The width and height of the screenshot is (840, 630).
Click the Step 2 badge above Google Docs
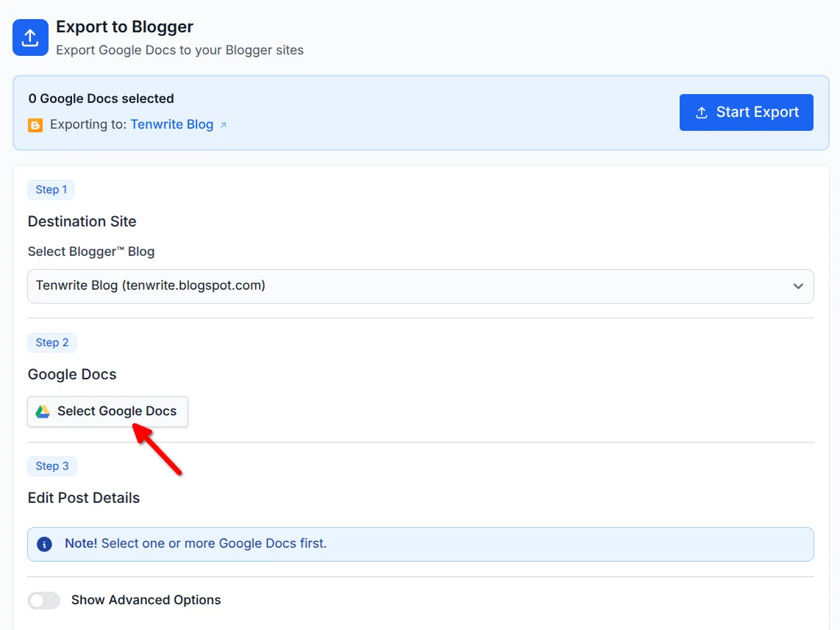click(x=51, y=342)
